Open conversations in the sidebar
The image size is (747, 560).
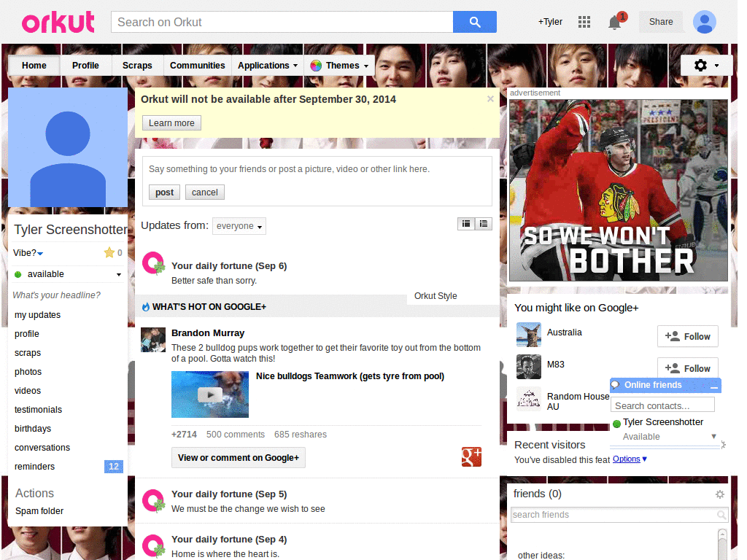click(42, 448)
